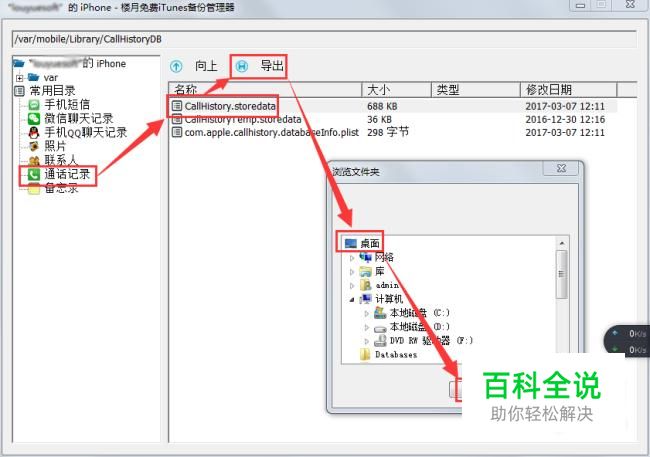Viewport: 650px width, 457px height.
Task: Expand DVD RW 驱动器 (F:) node
Action: [x=366, y=341]
